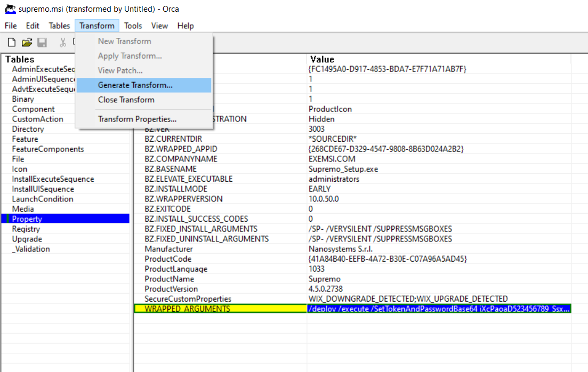Open the CustomAction table

37,119
